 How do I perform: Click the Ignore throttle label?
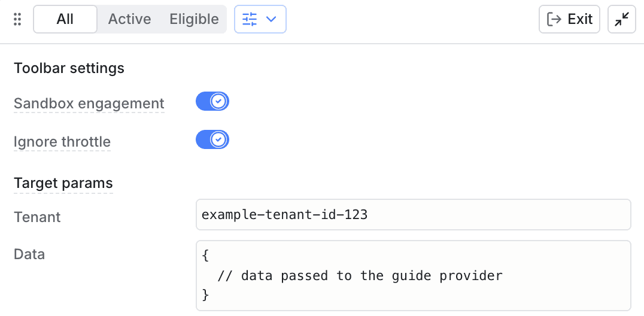[x=62, y=142]
